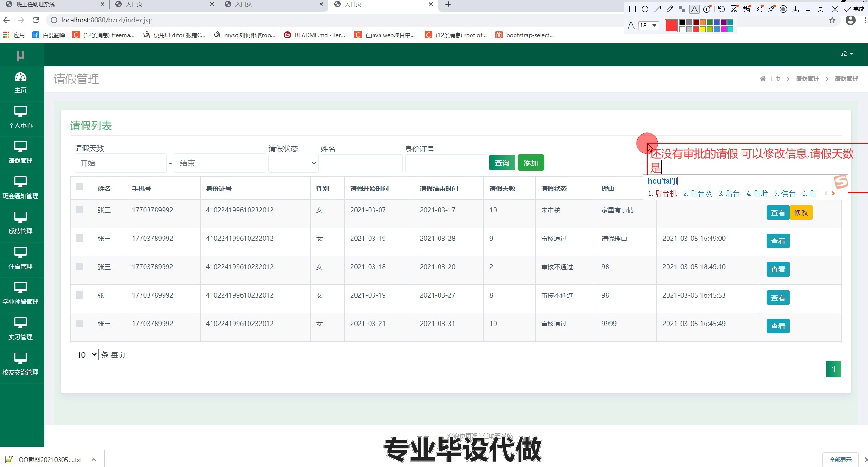Image resolution: width=868 pixels, height=467 pixels.
Task: Go to pagination page 1
Action: tap(834, 369)
